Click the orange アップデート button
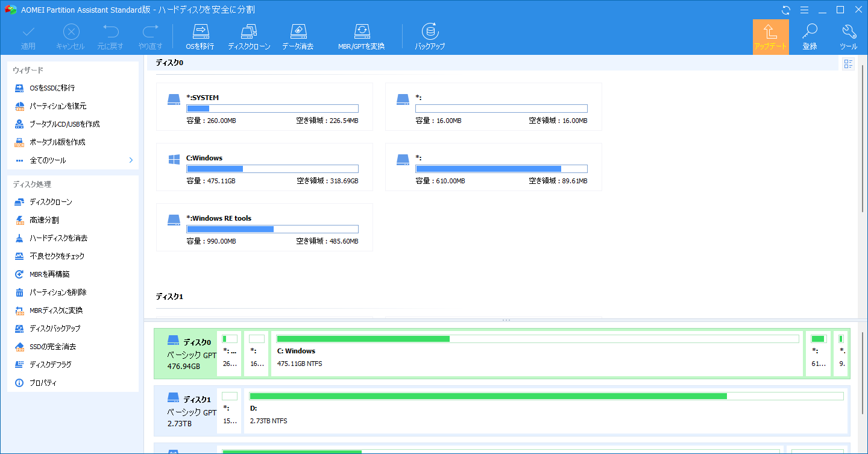This screenshot has width=868, height=454. 770,37
